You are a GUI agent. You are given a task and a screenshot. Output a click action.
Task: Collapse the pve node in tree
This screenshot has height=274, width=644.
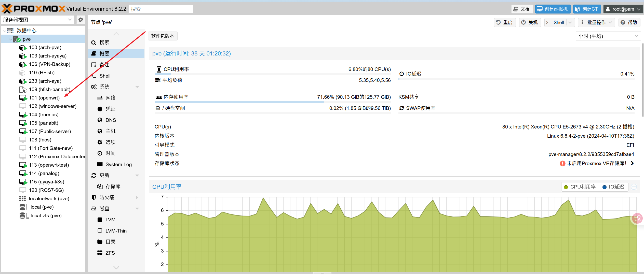(10, 39)
